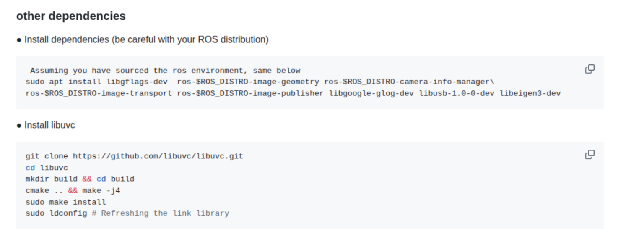644x242 pixels.
Task: Copy the apt install dependencies code block
Action: point(589,69)
